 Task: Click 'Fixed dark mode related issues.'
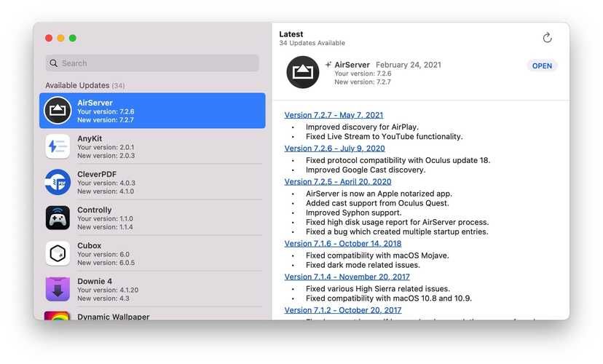coord(363,265)
